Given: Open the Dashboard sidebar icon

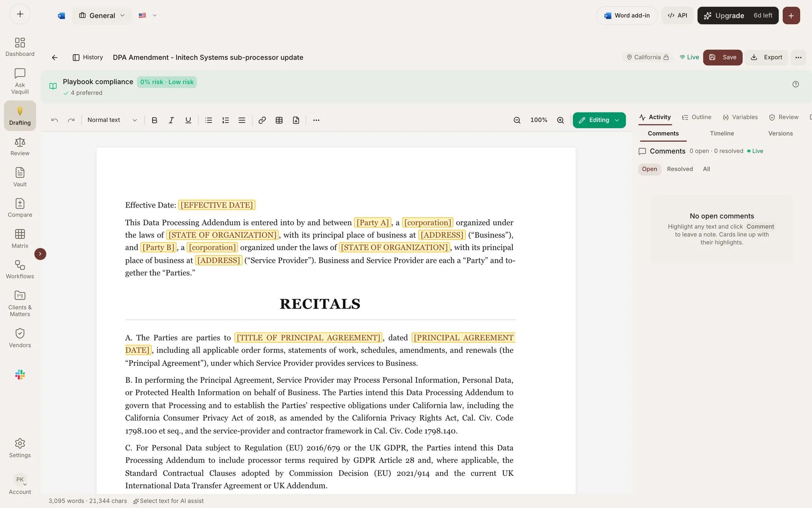Looking at the screenshot, I should pyautogui.click(x=20, y=47).
